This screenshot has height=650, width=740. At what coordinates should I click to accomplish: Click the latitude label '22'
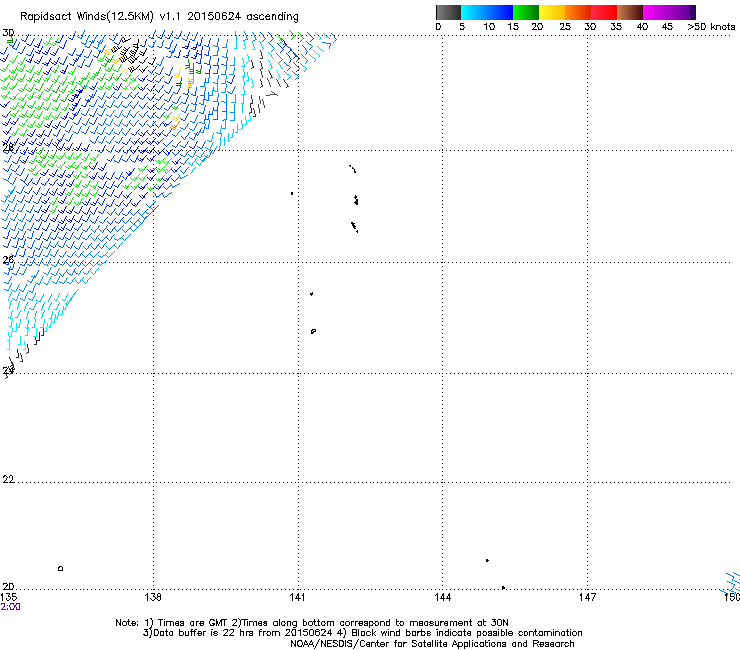click(8, 480)
